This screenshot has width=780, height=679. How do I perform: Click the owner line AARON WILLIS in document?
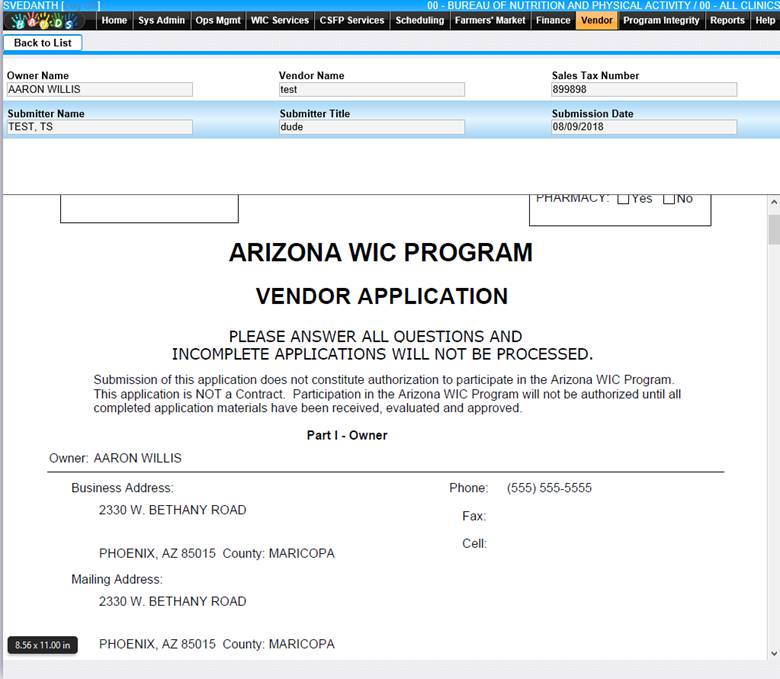[x=137, y=458]
